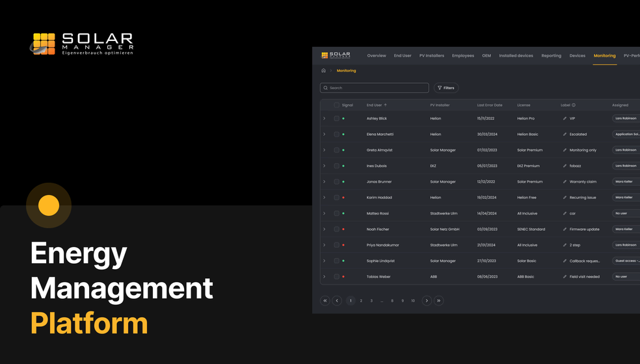Click the search magnifier icon

(325, 88)
